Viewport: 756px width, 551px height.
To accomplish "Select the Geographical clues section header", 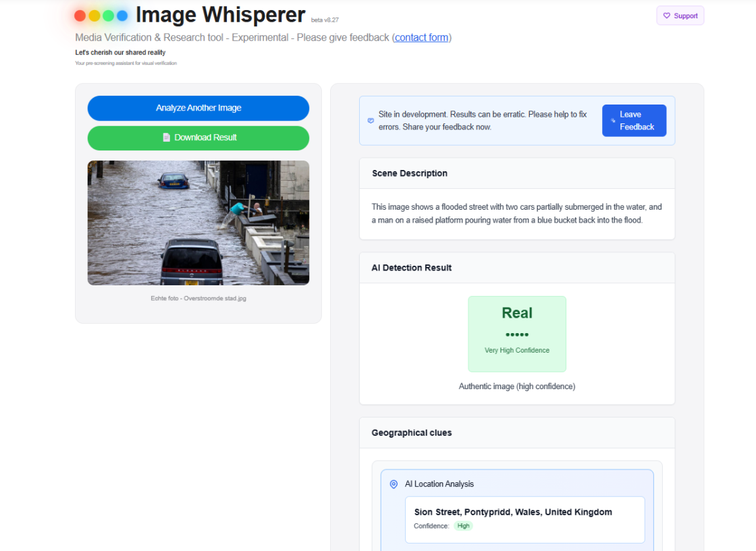I will pos(411,432).
